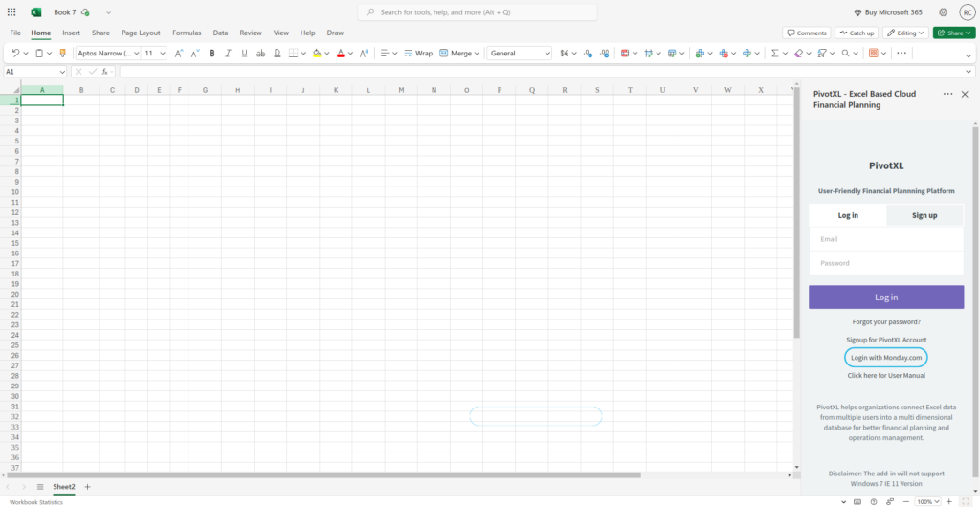Click Forgot your password link

(x=886, y=322)
